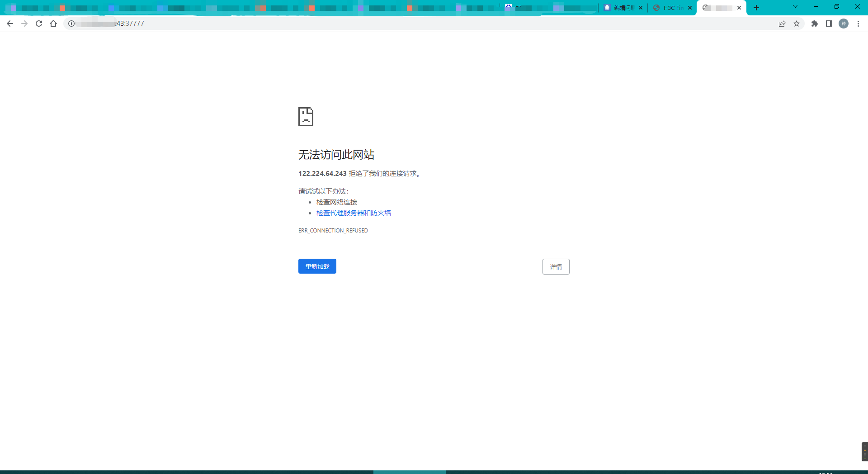Viewport: 868px width, 474px height.
Task: Open the browser home page
Action: [x=53, y=24]
